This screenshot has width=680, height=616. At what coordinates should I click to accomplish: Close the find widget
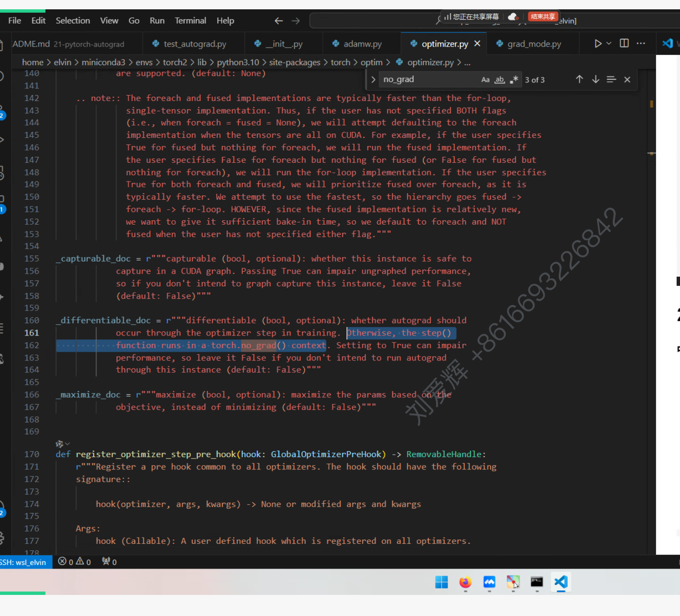pos(627,79)
